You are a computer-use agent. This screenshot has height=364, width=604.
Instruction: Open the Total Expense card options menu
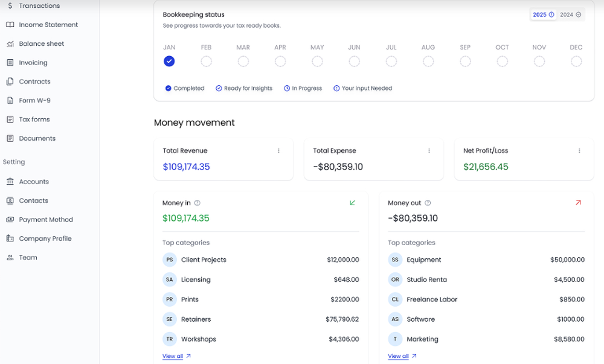click(429, 150)
